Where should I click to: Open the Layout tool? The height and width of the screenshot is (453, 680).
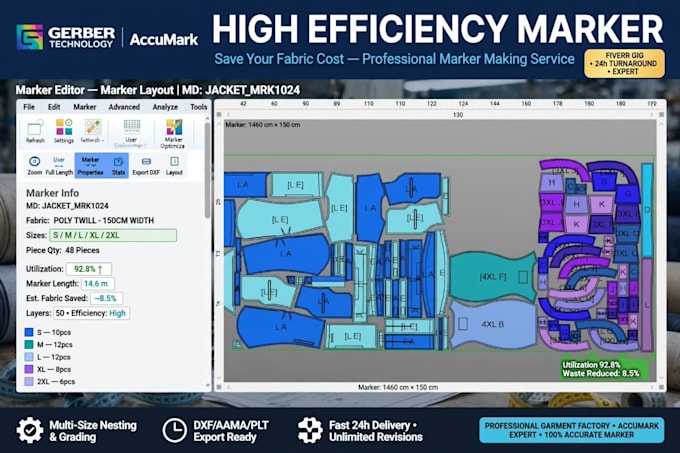(174, 165)
